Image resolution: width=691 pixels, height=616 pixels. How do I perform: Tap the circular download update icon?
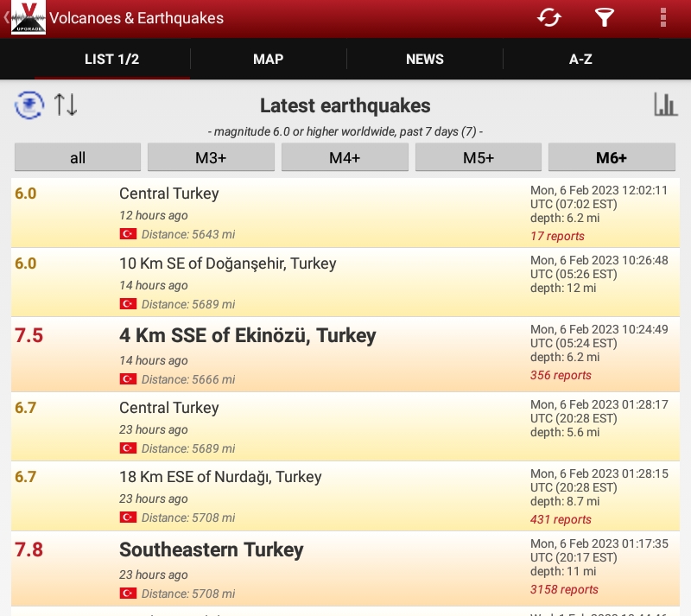click(29, 105)
